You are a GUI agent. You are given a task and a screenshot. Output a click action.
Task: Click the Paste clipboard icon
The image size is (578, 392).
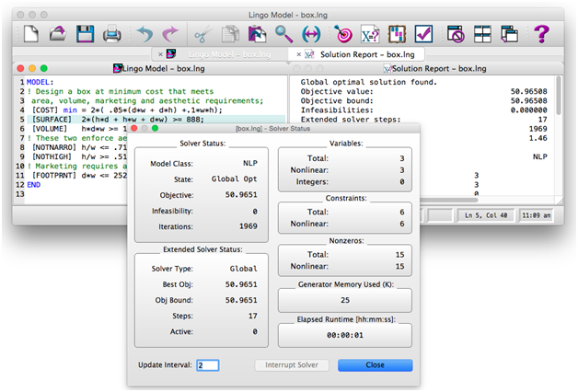[257, 35]
